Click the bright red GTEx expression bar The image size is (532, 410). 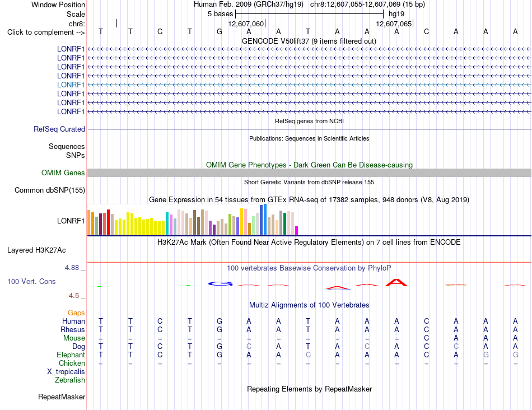pyautogui.click(x=108, y=222)
